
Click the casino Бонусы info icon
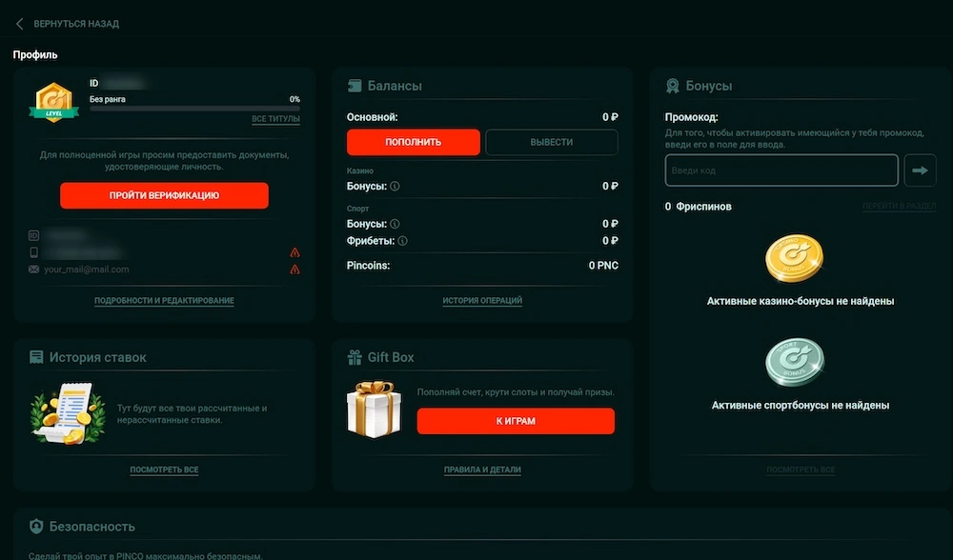click(395, 187)
